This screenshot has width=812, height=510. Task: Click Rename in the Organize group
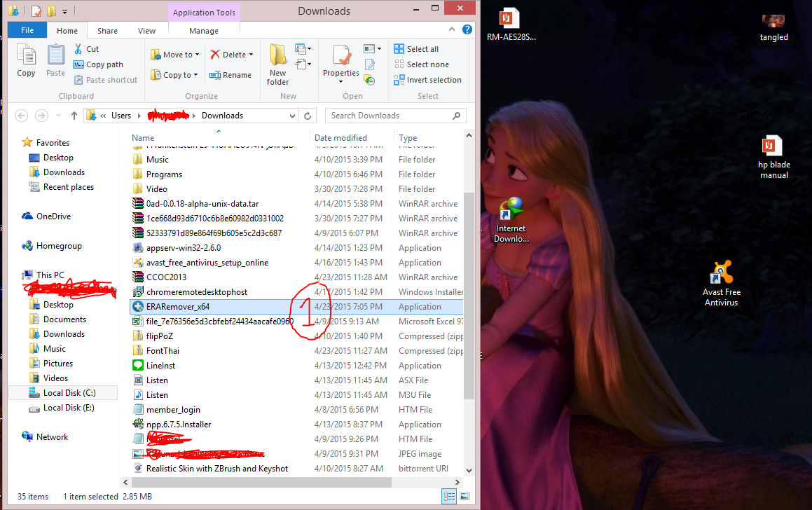click(230, 75)
